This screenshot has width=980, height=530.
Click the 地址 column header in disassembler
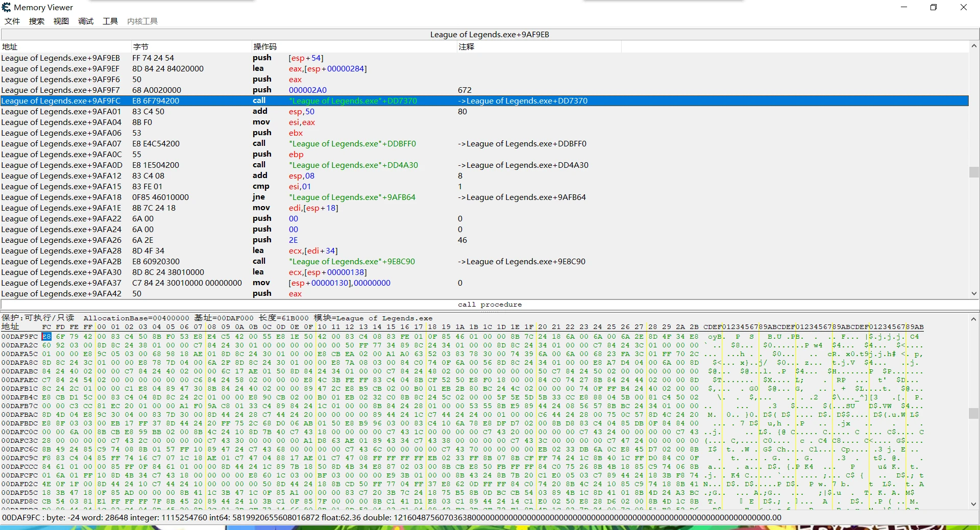pyautogui.click(x=66, y=46)
